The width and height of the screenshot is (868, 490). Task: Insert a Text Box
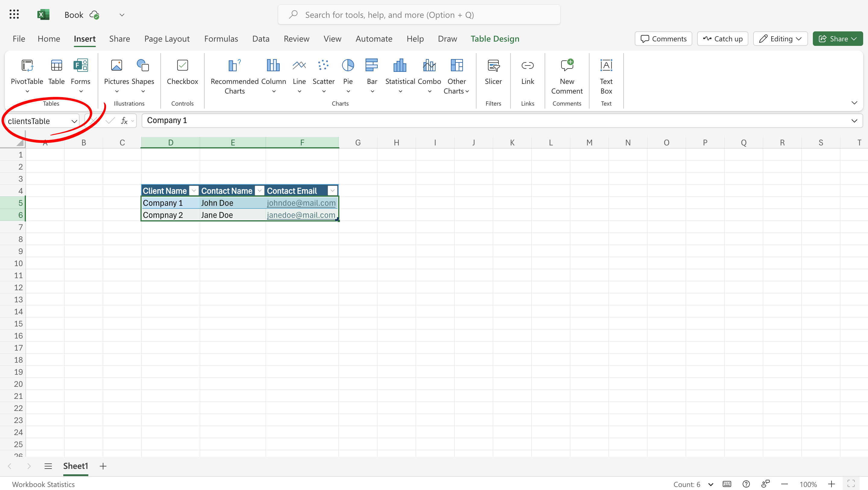(x=606, y=76)
